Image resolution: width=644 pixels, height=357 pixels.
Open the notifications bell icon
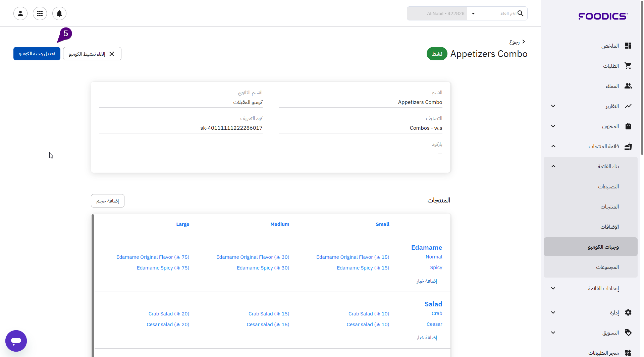pos(59,13)
